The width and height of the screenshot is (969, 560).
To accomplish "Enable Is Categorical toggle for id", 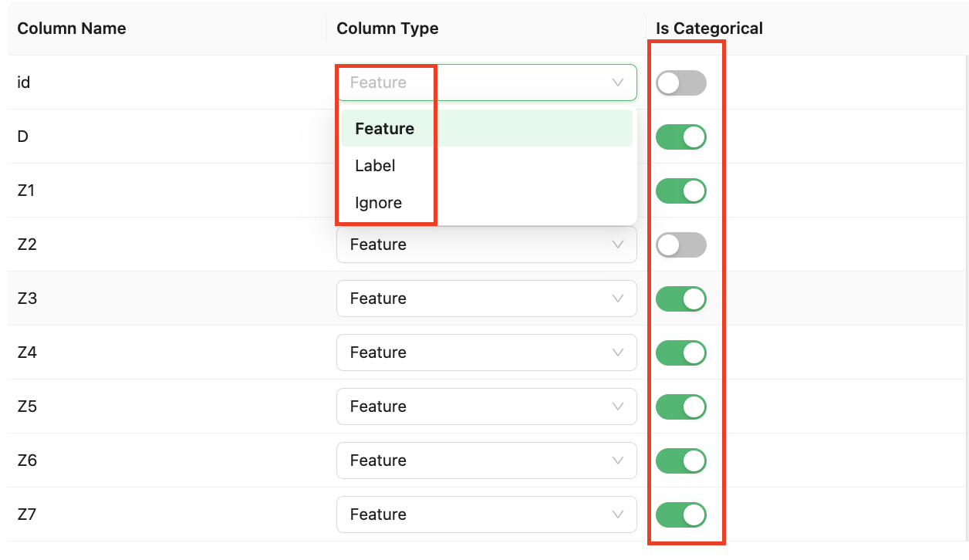I will click(x=680, y=83).
